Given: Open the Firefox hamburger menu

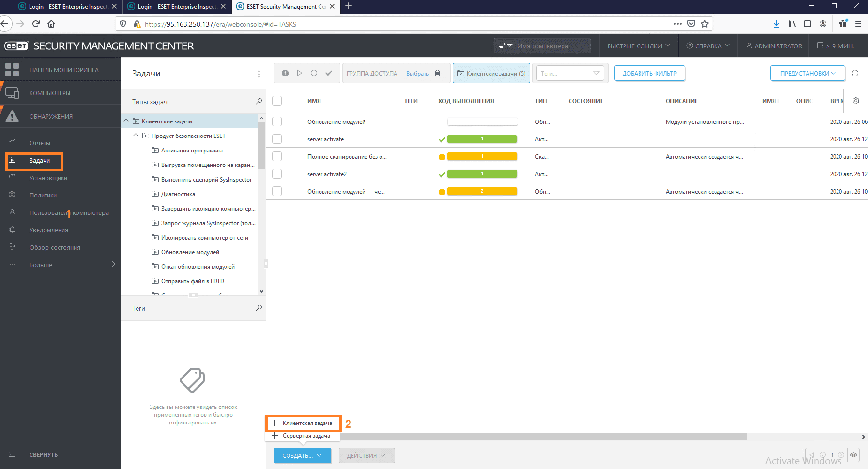Looking at the screenshot, I should tap(858, 24).
